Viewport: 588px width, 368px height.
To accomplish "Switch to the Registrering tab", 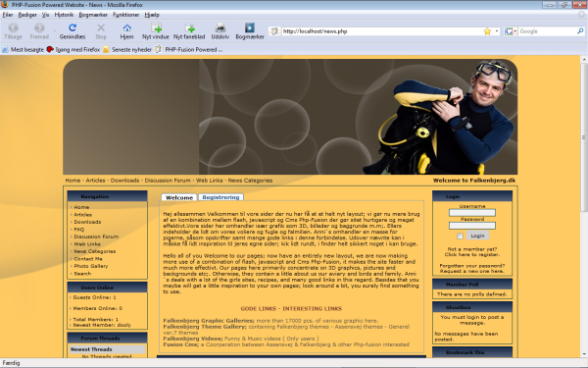I will (220, 197).
